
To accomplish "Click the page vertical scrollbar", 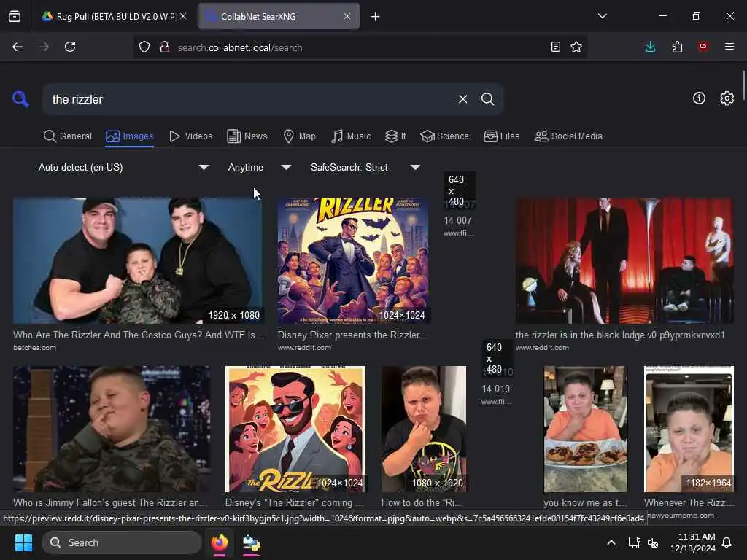I will 743,85.
